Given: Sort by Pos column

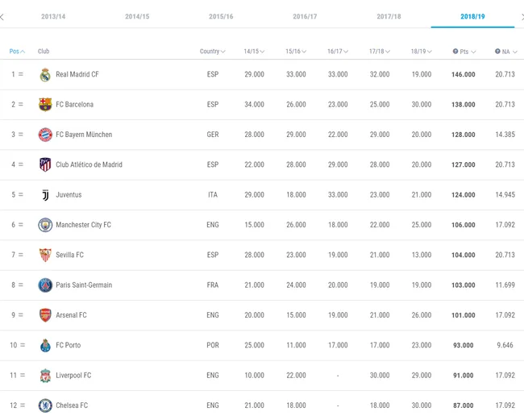Looking at the screenshot, I should tap(17, 52).
